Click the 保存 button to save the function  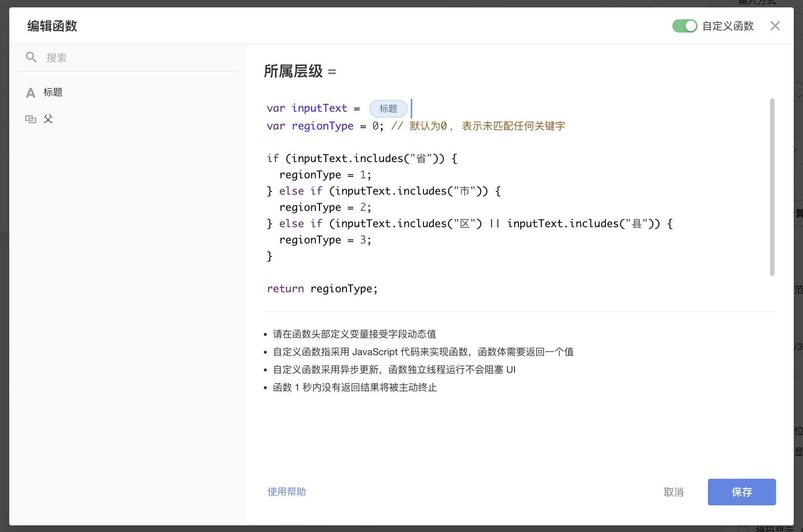pos(742,492)
